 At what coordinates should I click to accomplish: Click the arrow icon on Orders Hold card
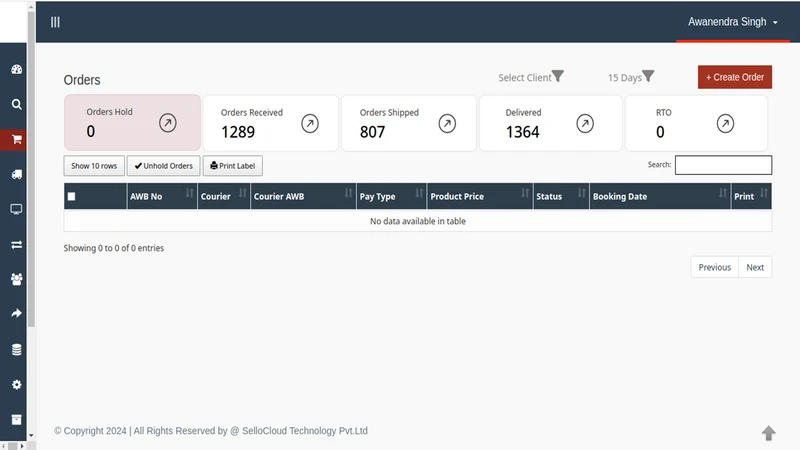point(167,123)
